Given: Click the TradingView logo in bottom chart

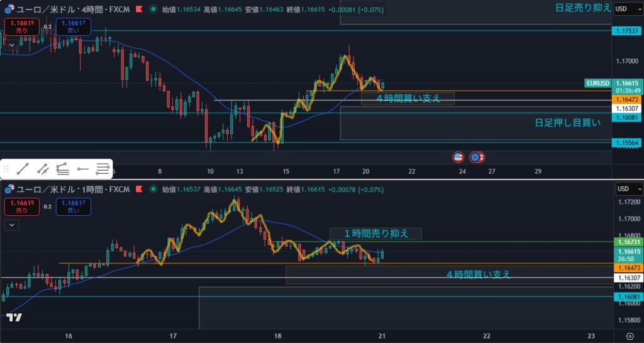Looking at the screenshot, I should 14,317.
